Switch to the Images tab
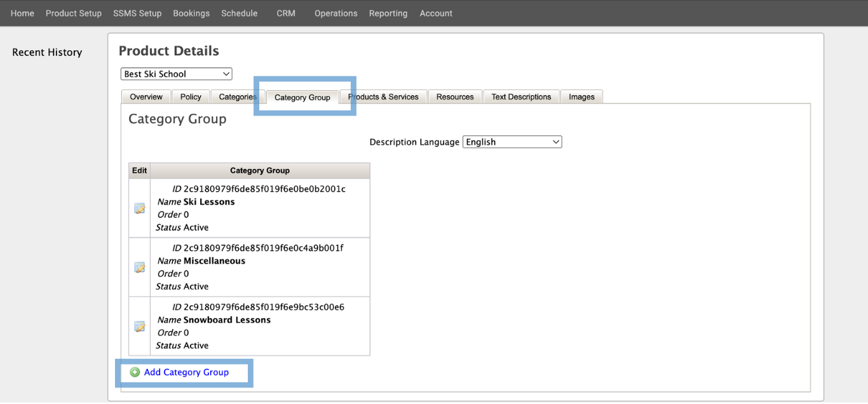Image resolution: width=868 pixels, height=404 pixels. (x=581, y=97)
